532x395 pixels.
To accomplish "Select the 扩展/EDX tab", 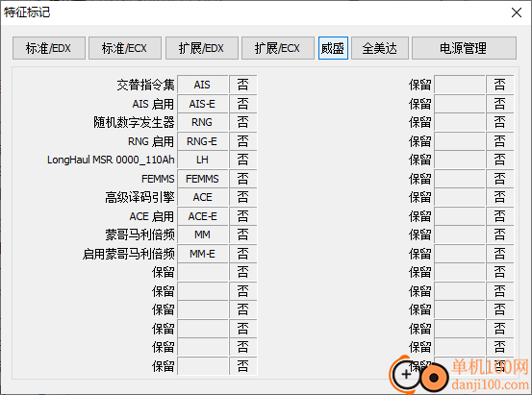I will (x=202, y=48).
